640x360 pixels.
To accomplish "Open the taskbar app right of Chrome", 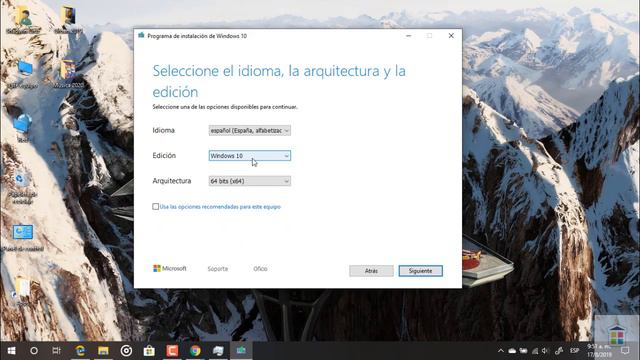I will (218, 351).
